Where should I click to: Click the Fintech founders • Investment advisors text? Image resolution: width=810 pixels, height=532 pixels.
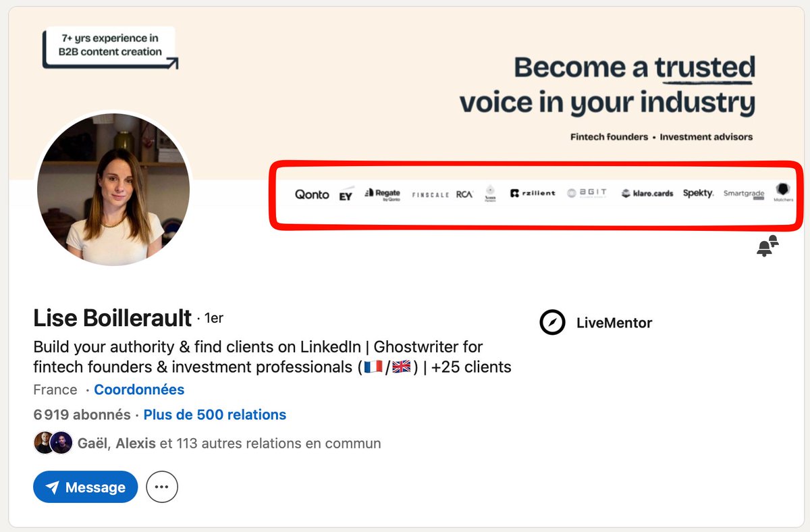661,136
